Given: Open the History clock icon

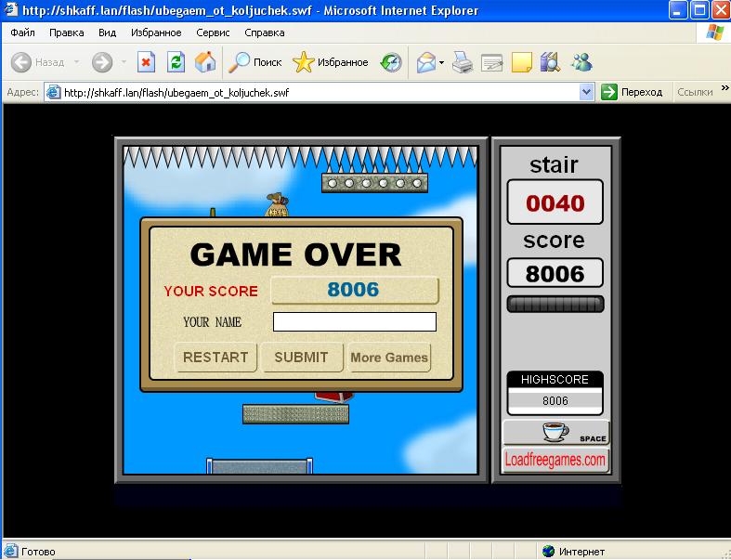Looking at the screenshot, I should (x=391, y=62).
